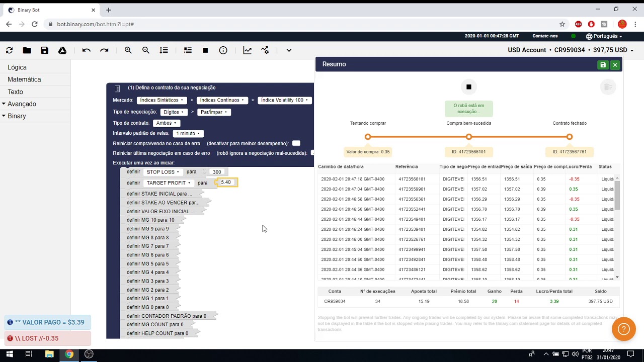
Task: Click the green save button in Resumo header
Action: coord(603,65)
